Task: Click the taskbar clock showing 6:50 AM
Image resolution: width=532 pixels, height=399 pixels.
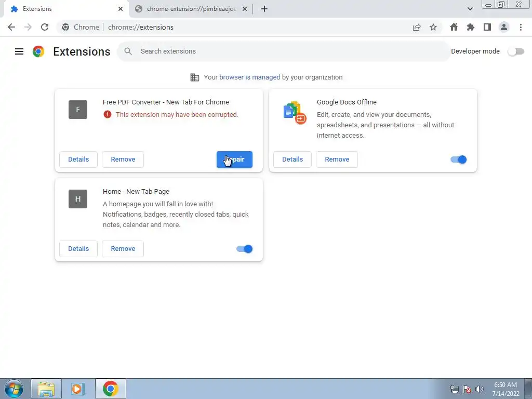Action: tap(506, 389)
